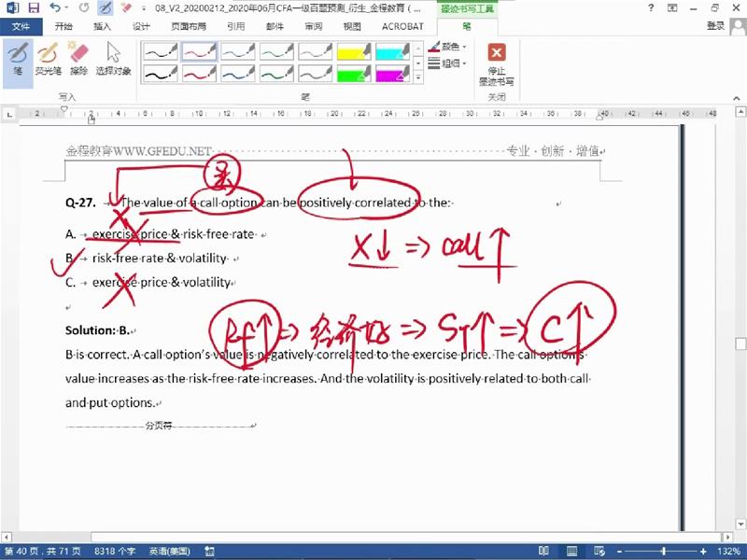The height and width of the screenshot is (560, 747).
Task: Switch to the 页面布局 ribbon tab
Action: point(183,27)
